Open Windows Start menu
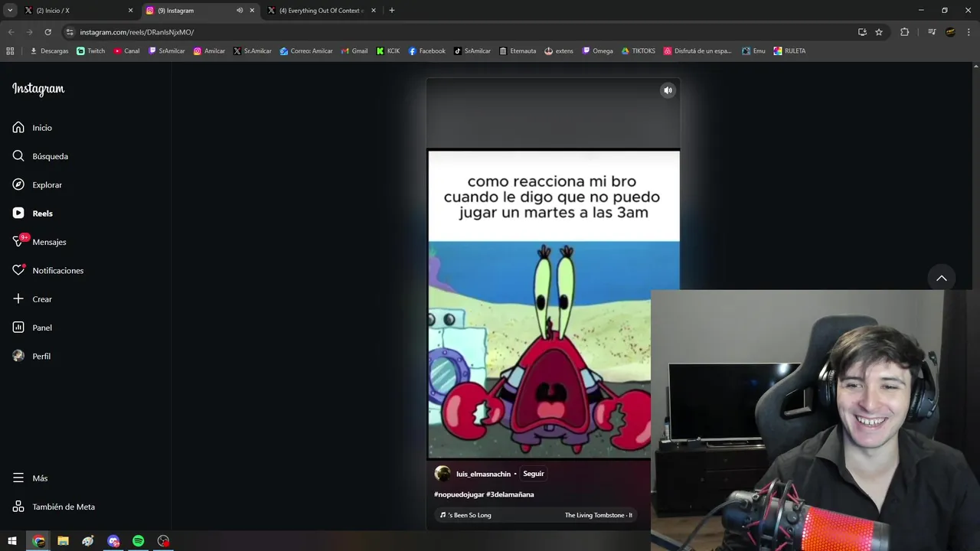This screenshot has width=980, height=551. 12,541
